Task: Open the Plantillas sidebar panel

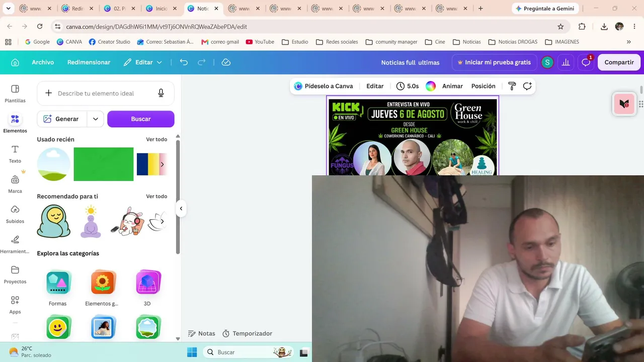Action: coord(15,94)
